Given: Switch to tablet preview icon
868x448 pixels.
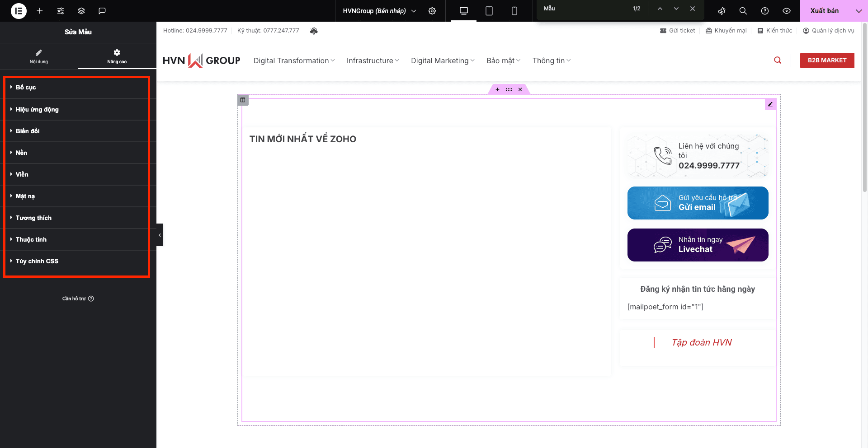Looking at the screenshot, I should [x=489, y=11].
